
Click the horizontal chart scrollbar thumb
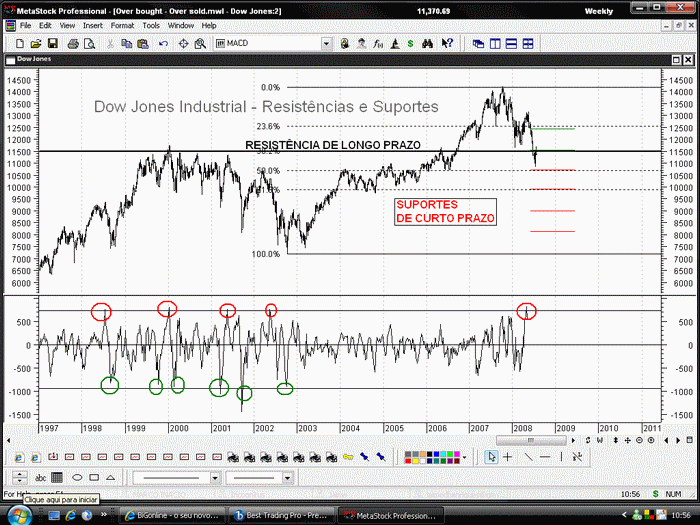point(531,441)
